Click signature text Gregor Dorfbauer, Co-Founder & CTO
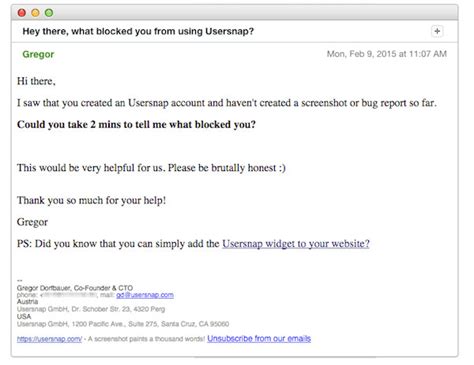The image size is (474, 365). tap(75, 288)
